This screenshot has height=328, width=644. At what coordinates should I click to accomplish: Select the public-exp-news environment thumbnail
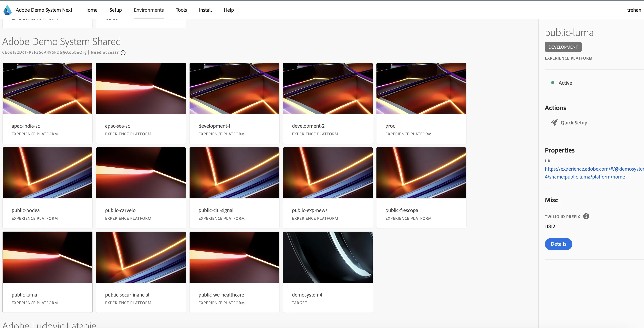[328, 173]
